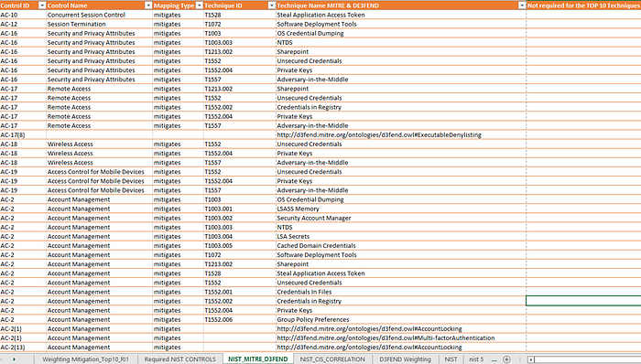Open the Control Name filter dropdown
Viewport: 641px width, 364px height.
pyautogui.click(x=148, y=5)
